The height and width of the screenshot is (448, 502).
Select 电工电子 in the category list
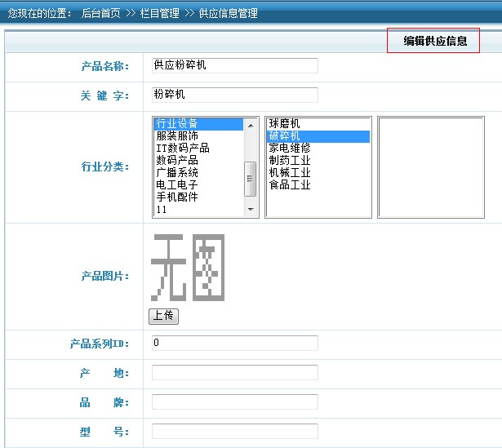point(199,184)
